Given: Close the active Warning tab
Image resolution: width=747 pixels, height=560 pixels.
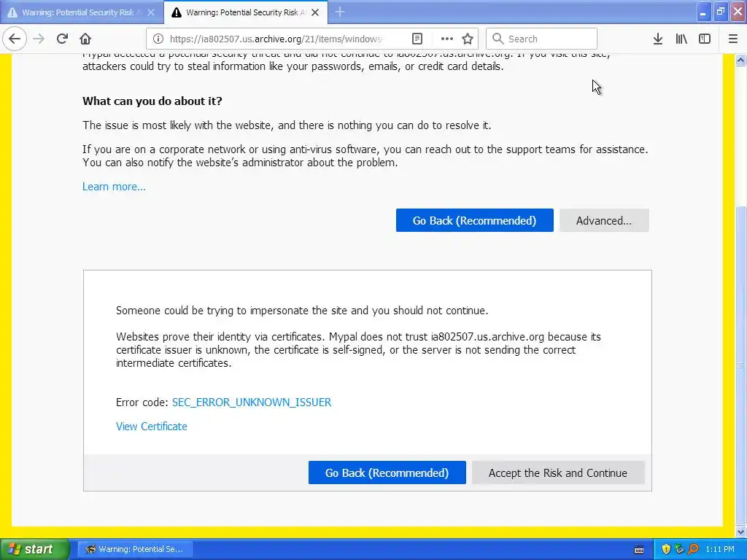Looking at the screenshot, I should [x=315, y=12].
